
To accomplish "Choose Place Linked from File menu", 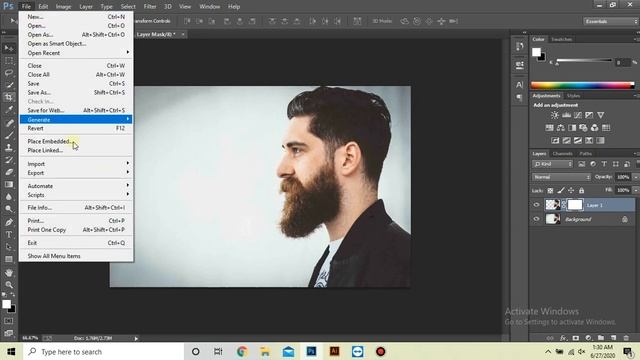I will click(x=76, y=150).
